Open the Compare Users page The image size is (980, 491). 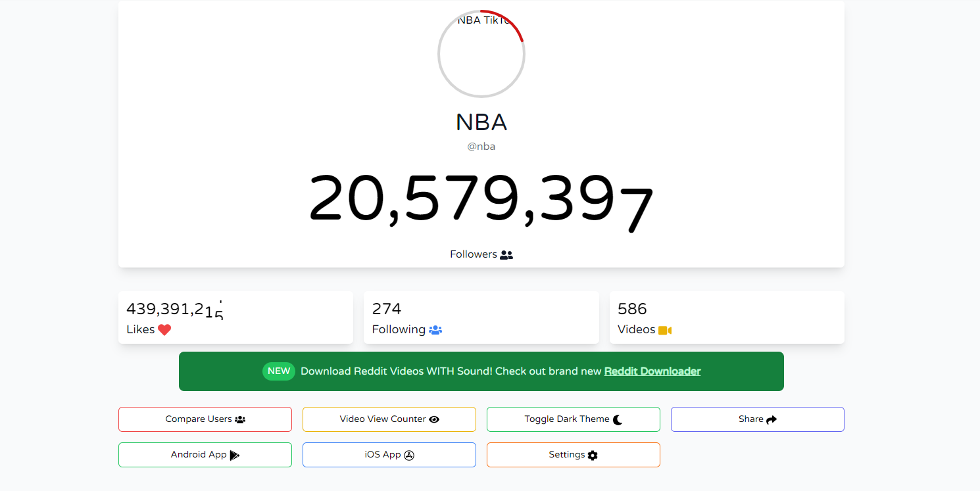point(205,419)
